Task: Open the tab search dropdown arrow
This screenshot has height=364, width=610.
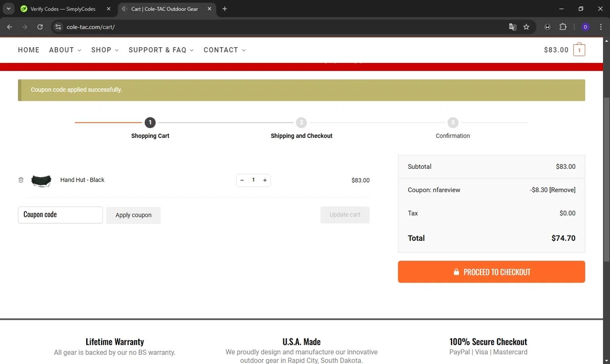Action: (8, 9)
